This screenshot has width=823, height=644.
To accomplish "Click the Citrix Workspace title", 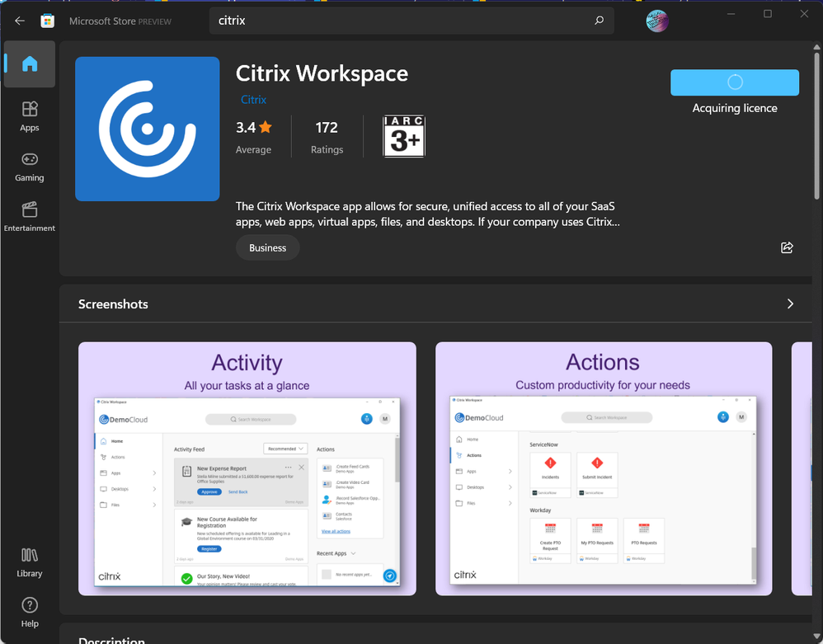I will 322,73.
